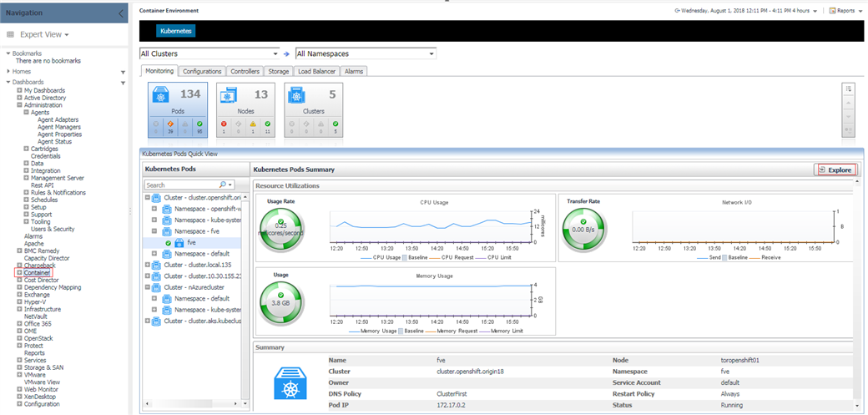Open the Dashboards filter arrow icon
This screenshot has width=868, height=415.
[123, 84]
